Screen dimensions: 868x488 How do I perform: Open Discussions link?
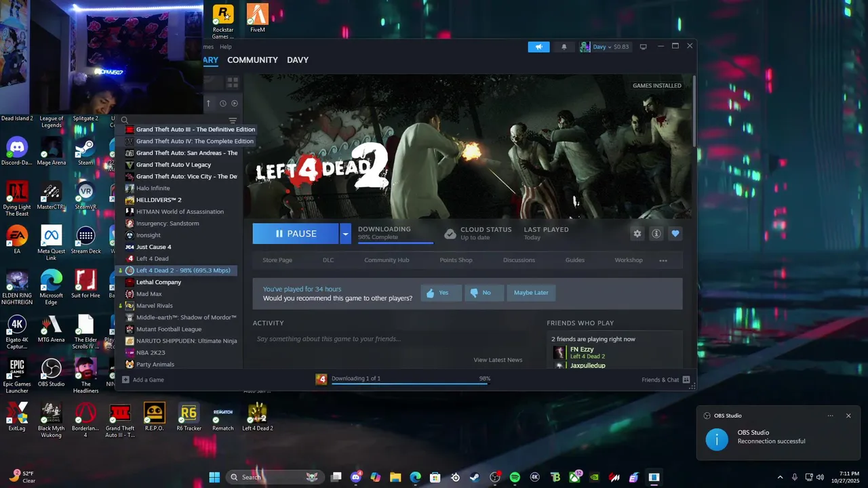point(519,260)
